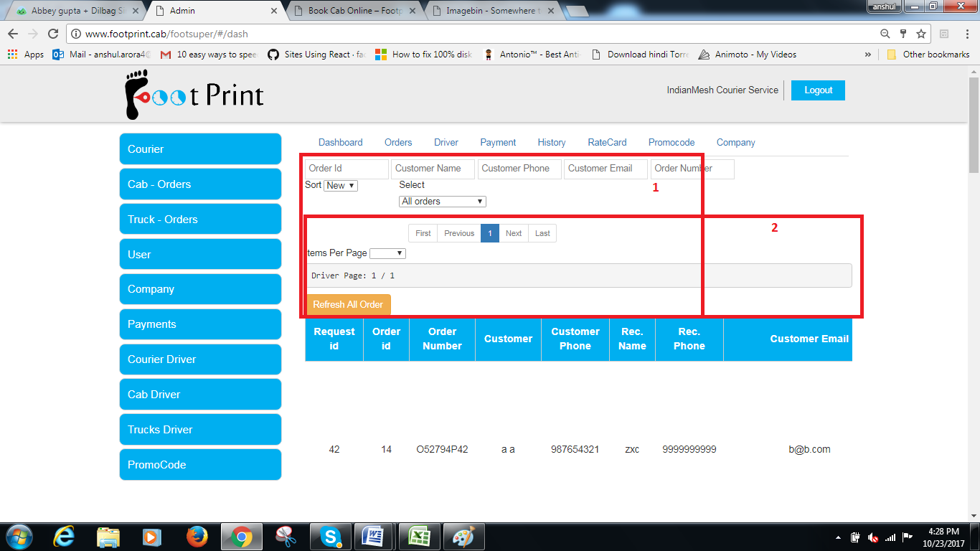980x551 pixels.
Task: Click the muted volume icon in system tray
Action: (x=873, y=537)
